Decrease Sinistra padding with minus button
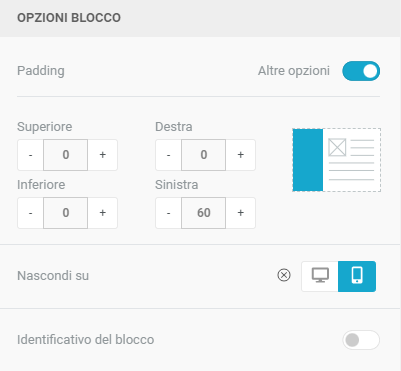Viewport: 401px width, 371px height. coord(168,213)
